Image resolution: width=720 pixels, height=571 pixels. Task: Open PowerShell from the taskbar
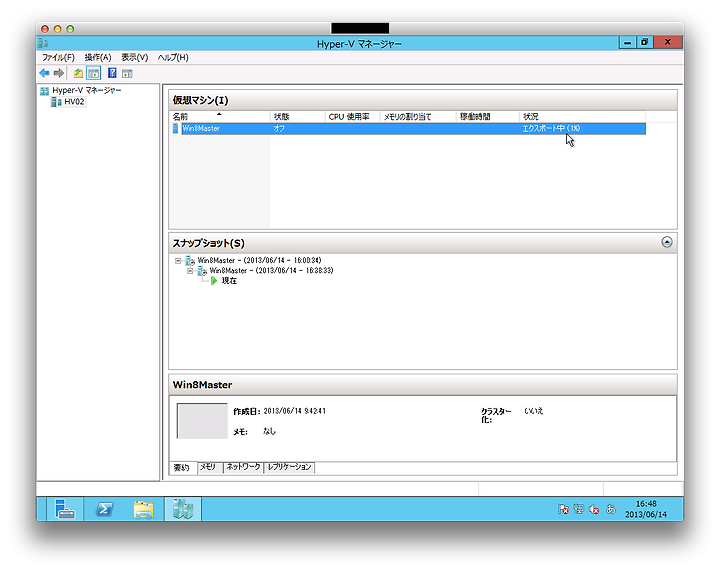(x=104, y=509)
